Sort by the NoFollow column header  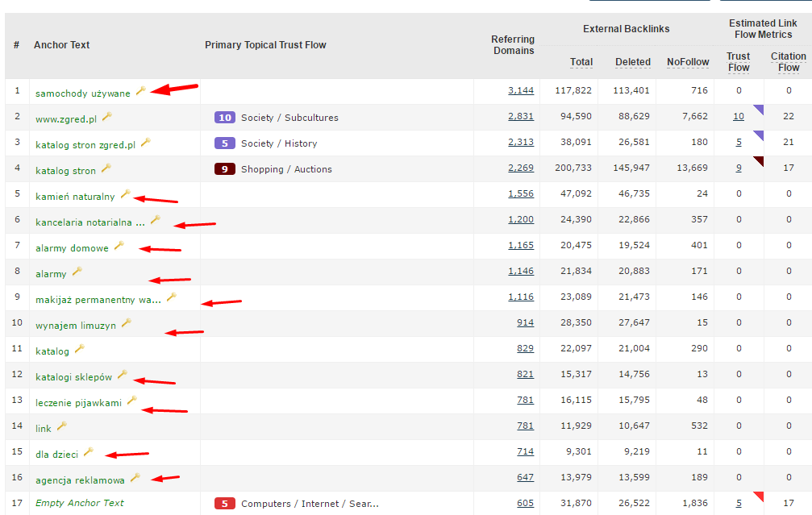tap(688, 62)
